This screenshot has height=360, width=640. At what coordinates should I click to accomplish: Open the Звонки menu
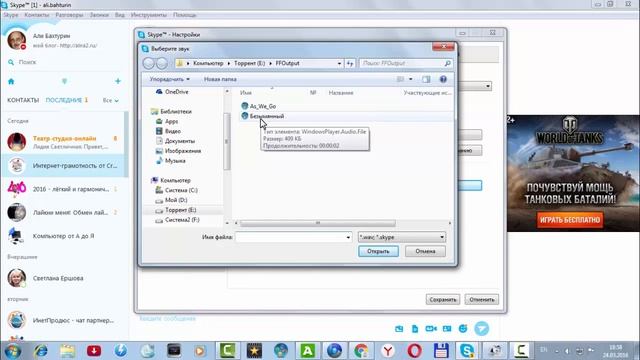coord(99,15)
